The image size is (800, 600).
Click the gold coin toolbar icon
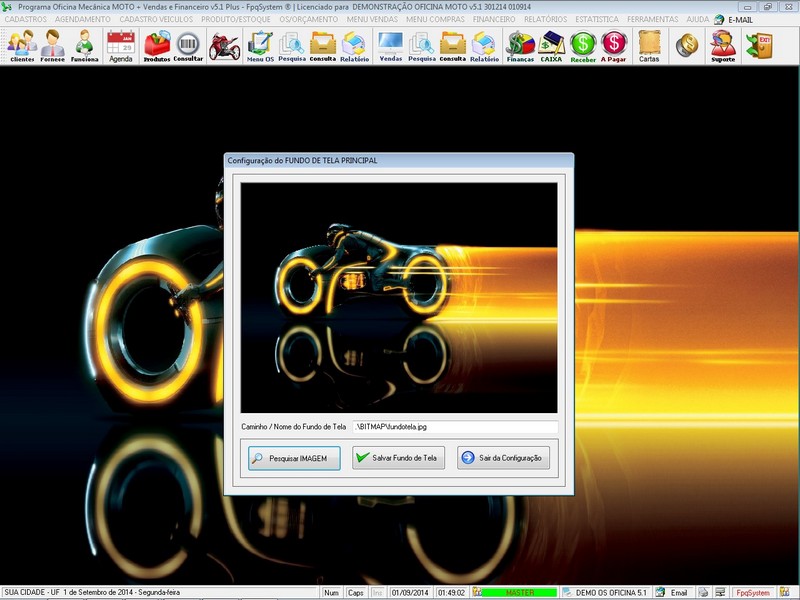tap(687, 45)
